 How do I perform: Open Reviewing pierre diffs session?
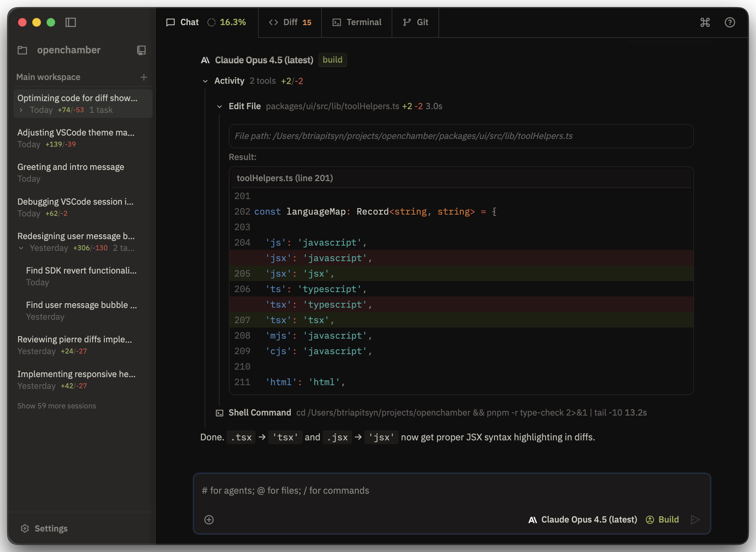83,345
